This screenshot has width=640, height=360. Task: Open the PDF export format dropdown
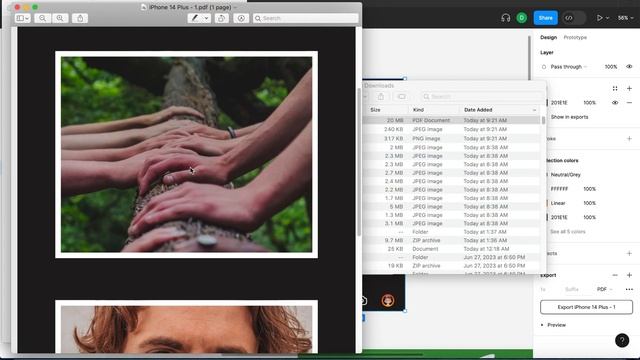pyautogui.click(x=604, y=289)
